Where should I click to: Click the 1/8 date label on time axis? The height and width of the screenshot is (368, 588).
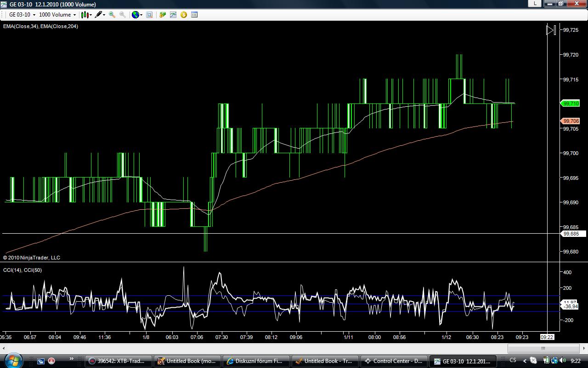146,337
